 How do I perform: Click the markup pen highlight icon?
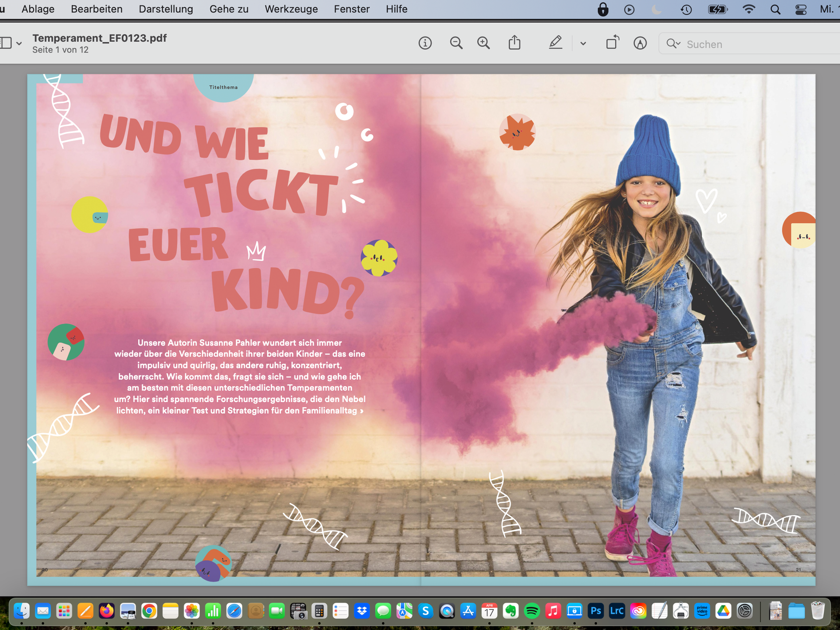tap(555, 43)
